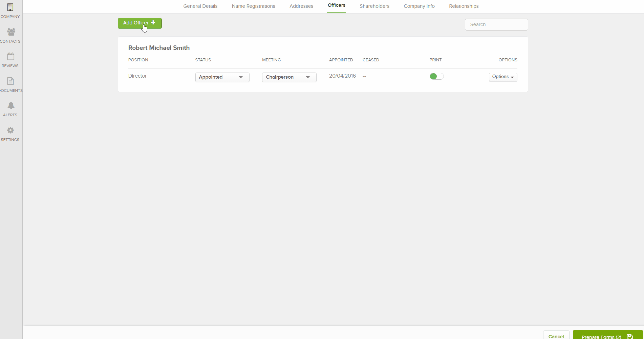Go to the Name Registrations tab
This screenshot has height=339, width=644.
[x=253, y=6]
